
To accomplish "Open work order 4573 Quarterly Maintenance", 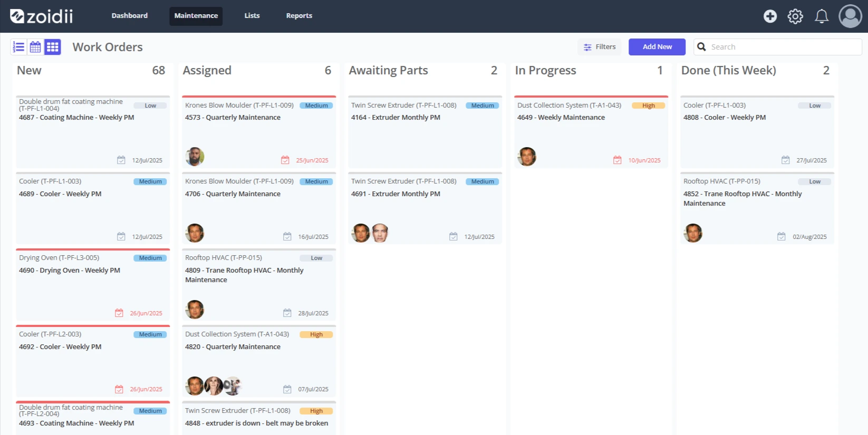I will click(x=259, y=132).
